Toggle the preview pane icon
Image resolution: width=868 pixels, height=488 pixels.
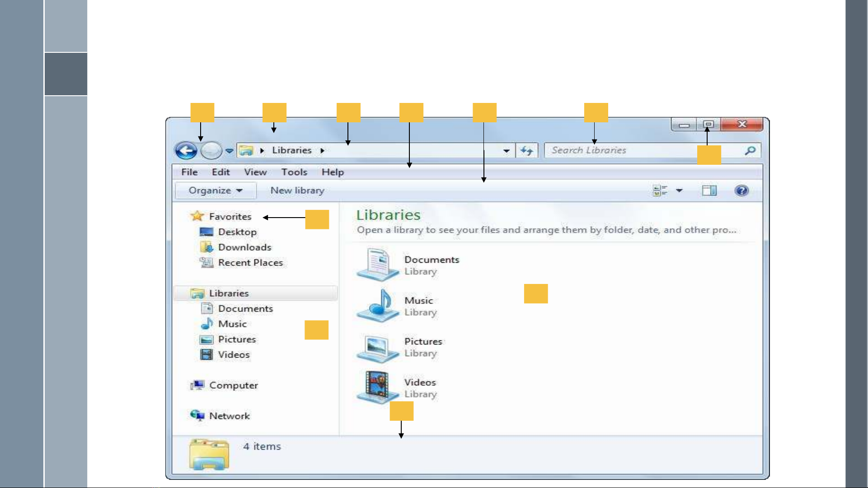tap(709, 191)
